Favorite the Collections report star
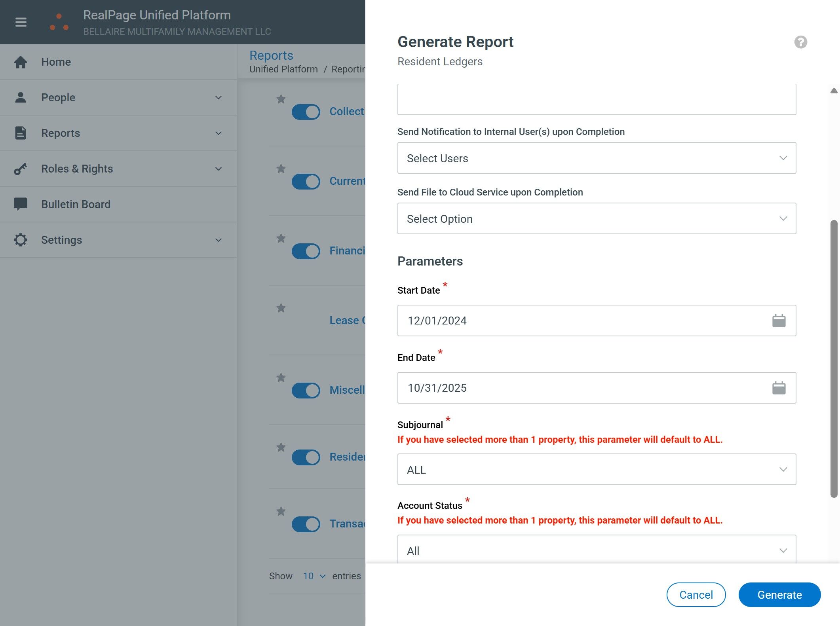840x626 pixels. [281, 99]
